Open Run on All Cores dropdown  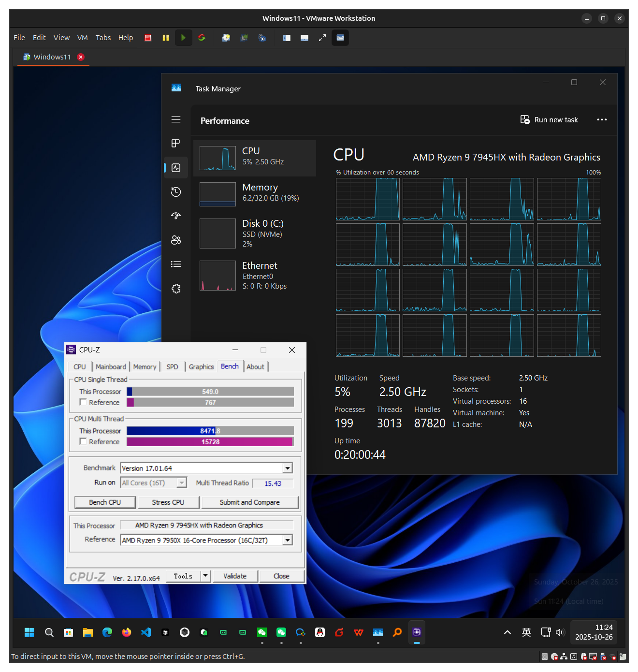tap(182, 482)
